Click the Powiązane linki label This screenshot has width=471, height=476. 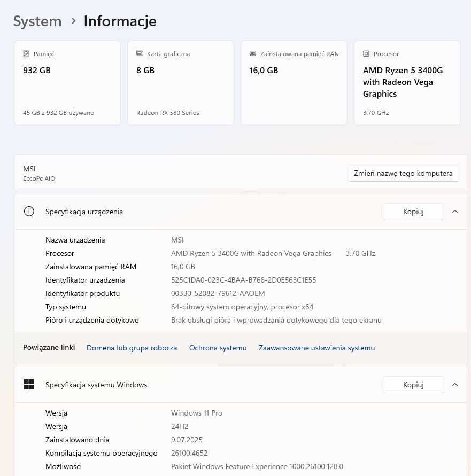tap(49, 347)
